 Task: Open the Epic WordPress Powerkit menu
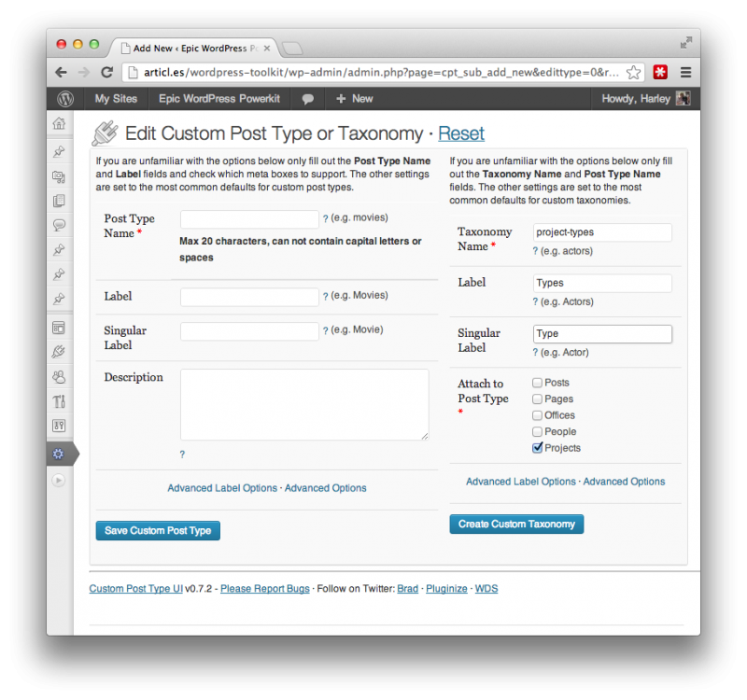point(219,99)
